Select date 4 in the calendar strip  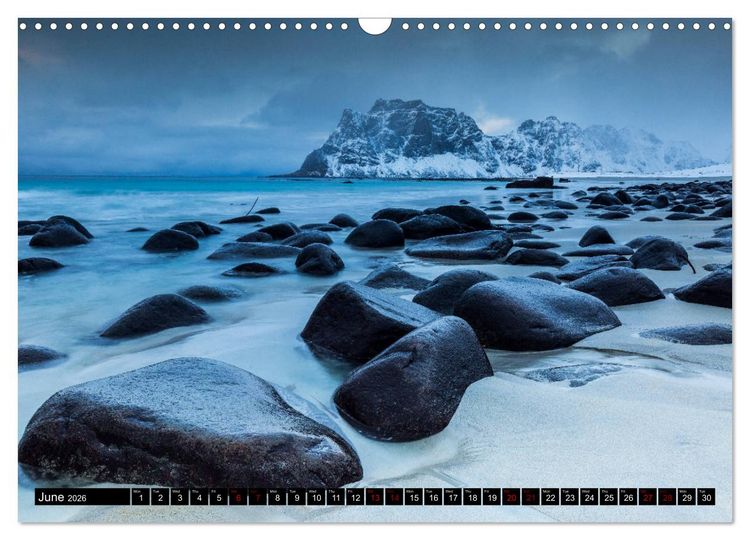[x=199, y=496]
